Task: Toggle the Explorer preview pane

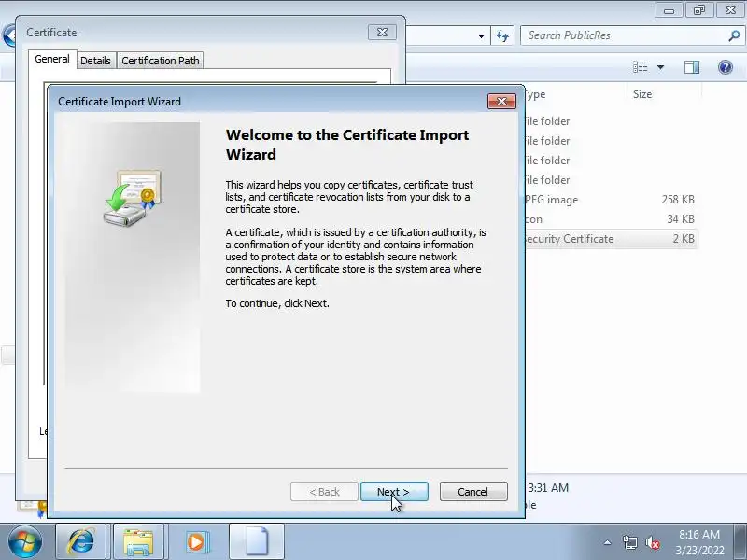Action: coord(692,67)
